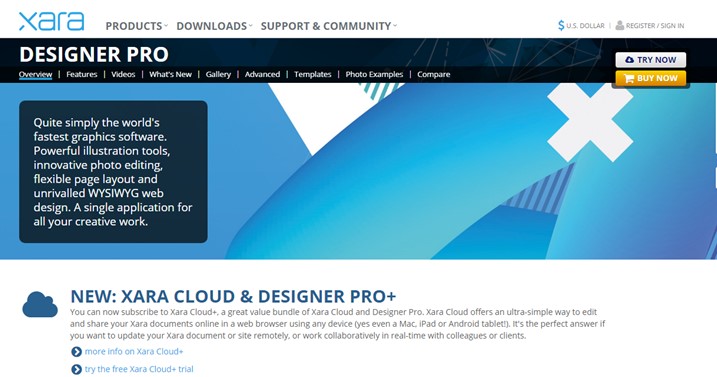Open more info on Xara Cloud+ link
The width and height of the screenshot is (717, 377).
click(x=134, y=351)
